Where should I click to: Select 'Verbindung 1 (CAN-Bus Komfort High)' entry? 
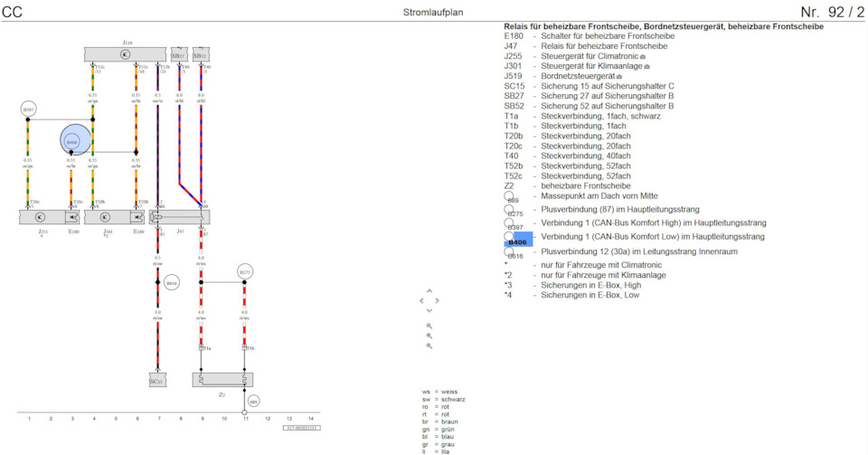point(654,223)
